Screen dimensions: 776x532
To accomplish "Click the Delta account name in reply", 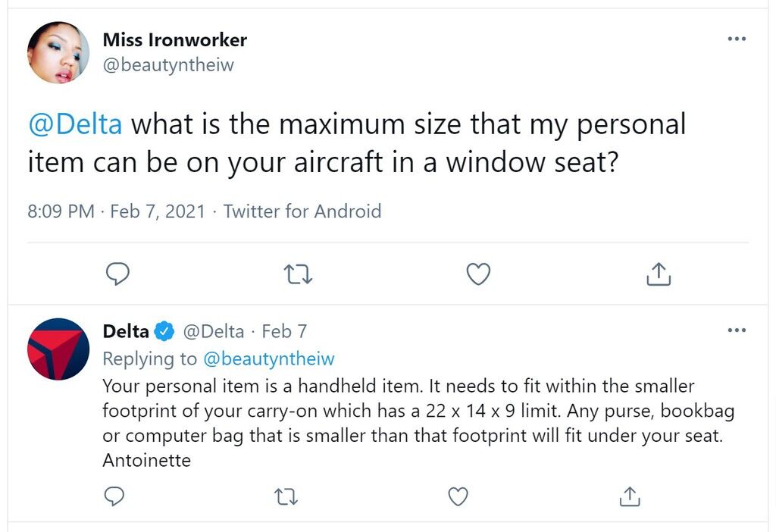I will coord(126,331).
